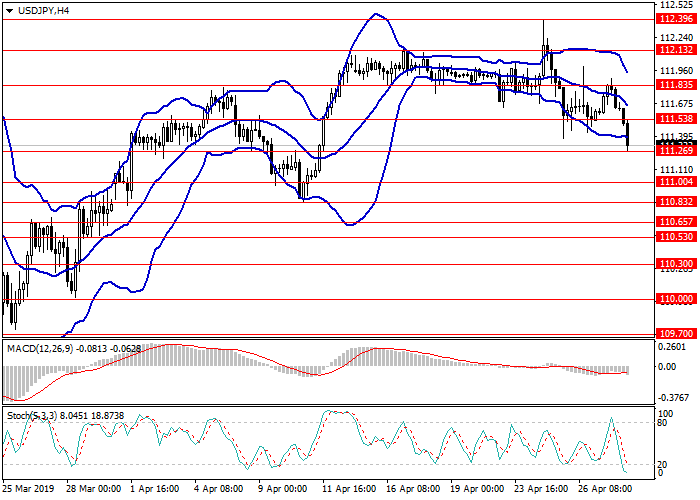Image resolution: width=700 pixels, height=500 pixels.
Task: Select the 110.000 price level tag
Action: tap(676, 298)
